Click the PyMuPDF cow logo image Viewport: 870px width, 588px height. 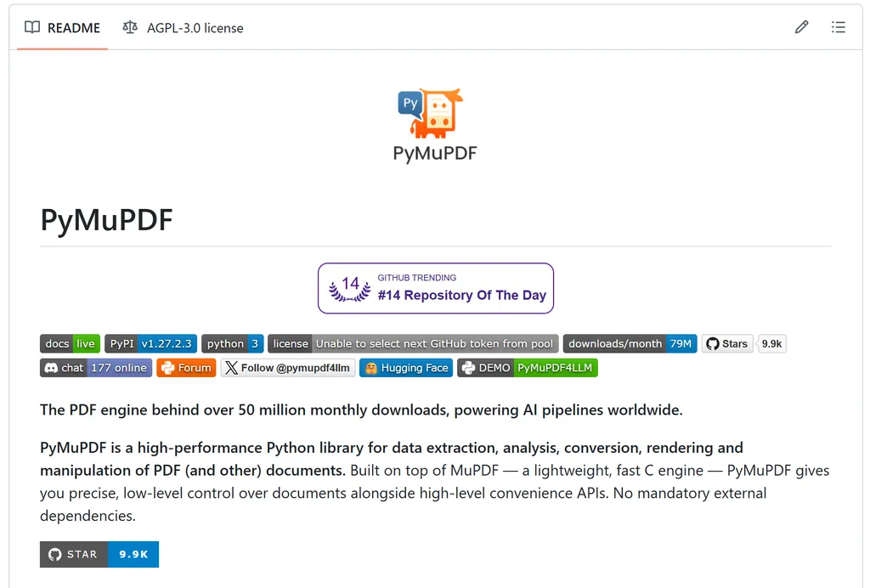[x=431, y=113]
